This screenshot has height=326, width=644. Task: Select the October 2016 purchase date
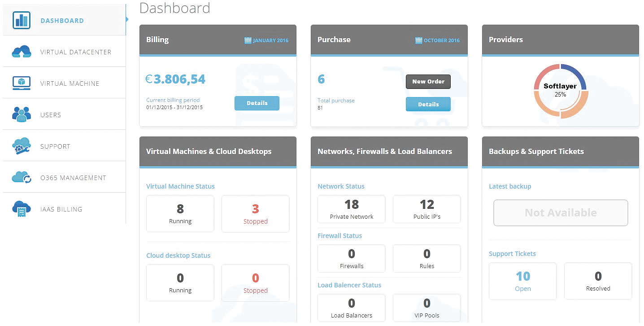point(438,40)
